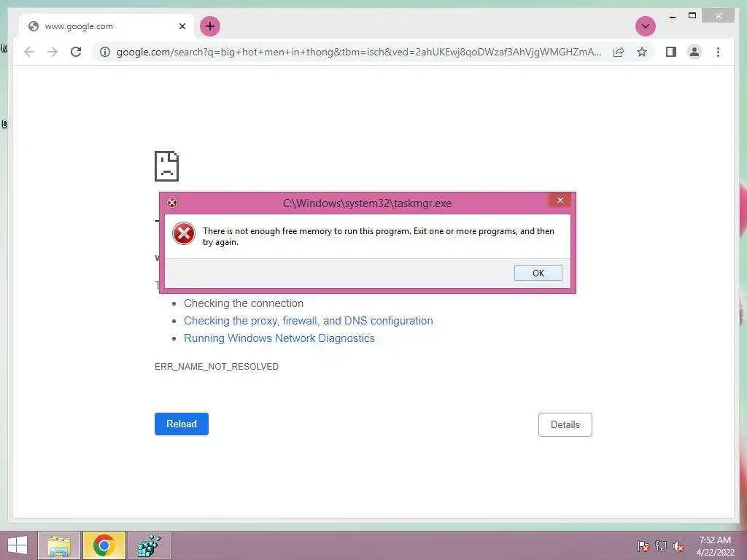Close the www.google.com tab
Screen dimensions: 747x560
pyautogui.click(x=182, y=26)
